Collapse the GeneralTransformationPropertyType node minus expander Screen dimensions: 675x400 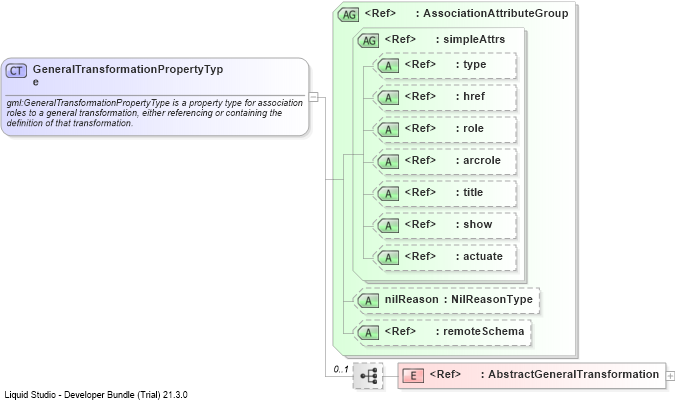point(314,97)
